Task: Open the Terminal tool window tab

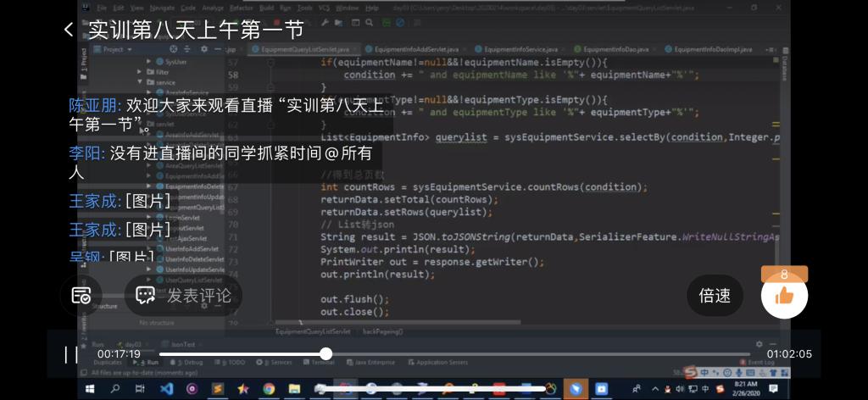Action: click(x=319, y=363)
